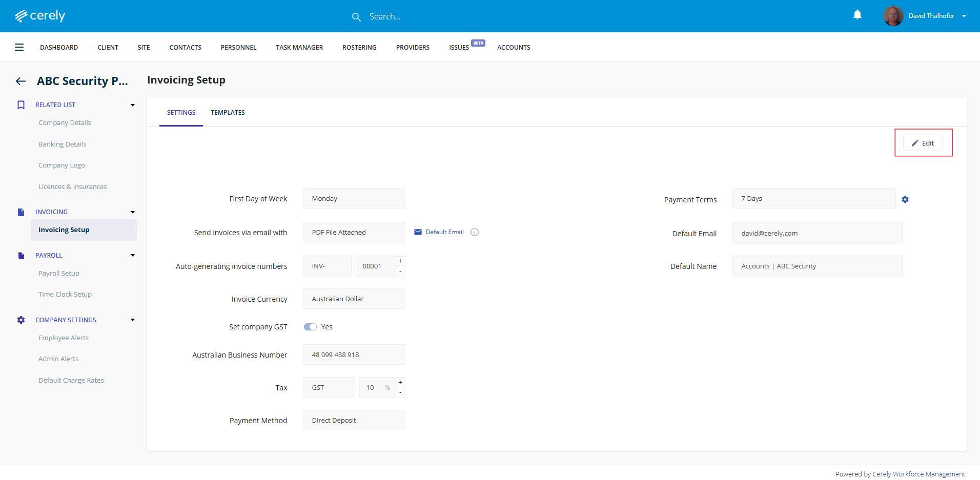Click the Cerely logo
The image size is (980, 480).
[x=40, y=16]
